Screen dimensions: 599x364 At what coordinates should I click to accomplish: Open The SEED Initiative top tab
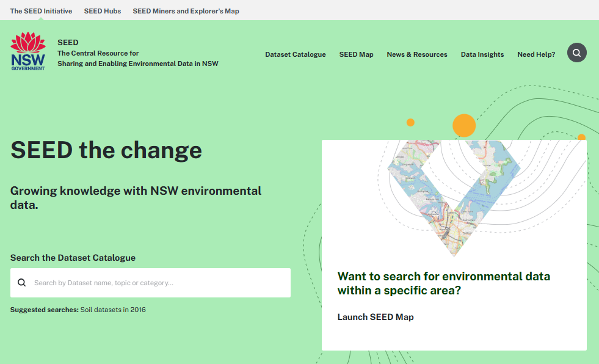[x=41, y=11]
